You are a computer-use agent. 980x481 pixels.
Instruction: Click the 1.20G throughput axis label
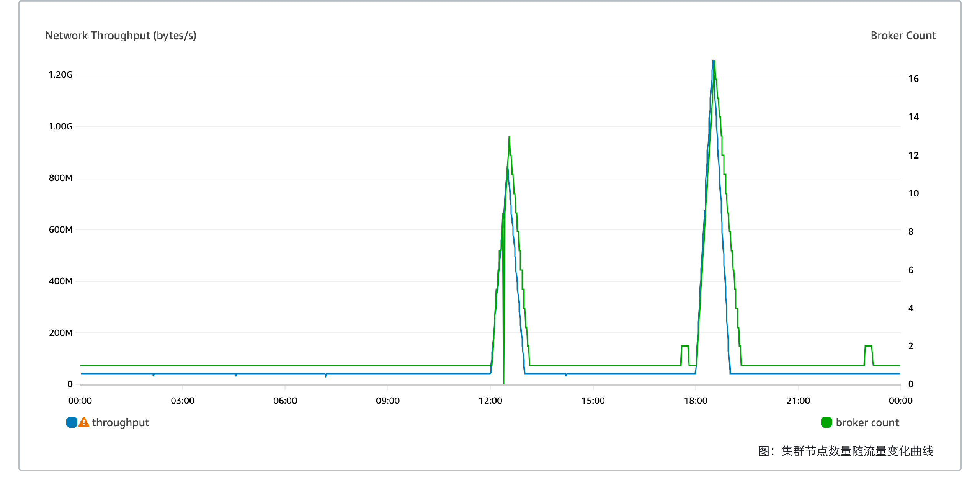(60, 75)
